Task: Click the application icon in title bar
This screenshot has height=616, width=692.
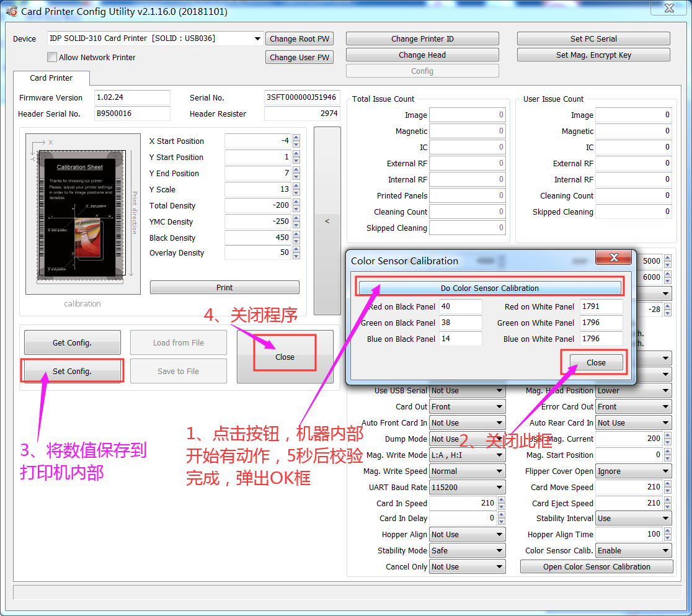Action: tap(11, 11)
